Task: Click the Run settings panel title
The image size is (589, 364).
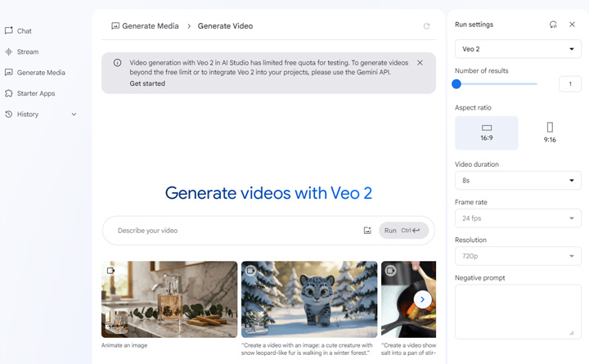Action: coord(474,25)
